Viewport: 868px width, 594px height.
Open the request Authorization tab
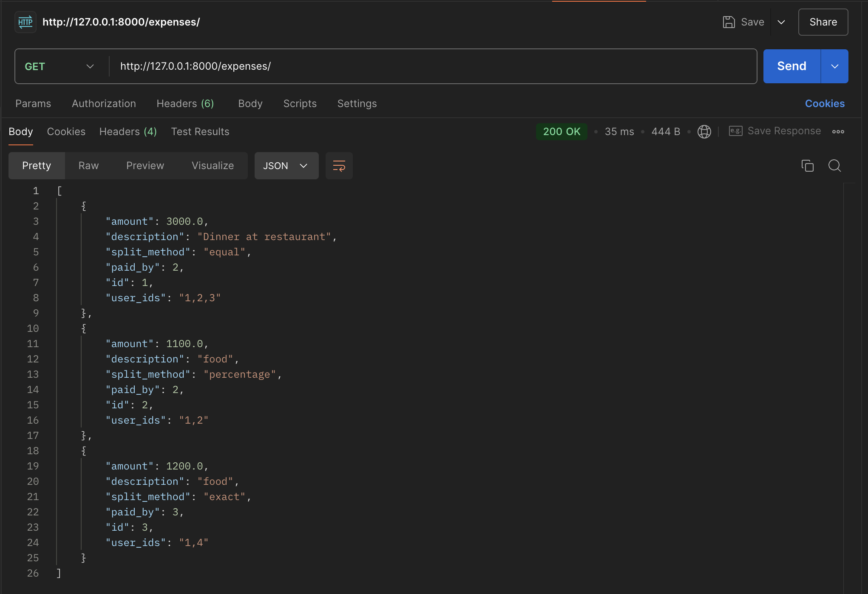[104, 104]
